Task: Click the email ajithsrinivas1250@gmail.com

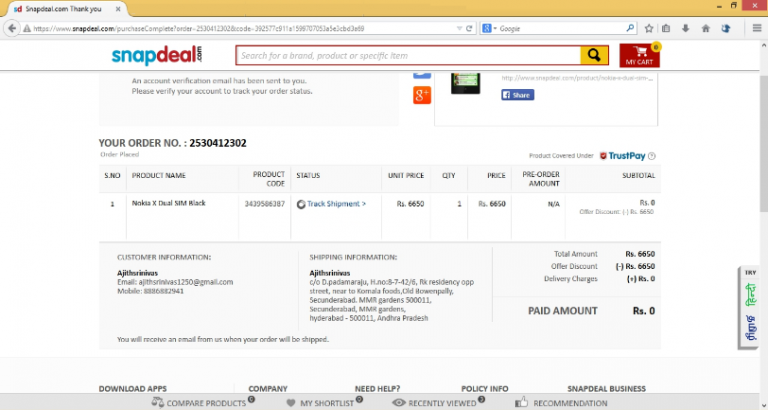Action: (186, 282)
